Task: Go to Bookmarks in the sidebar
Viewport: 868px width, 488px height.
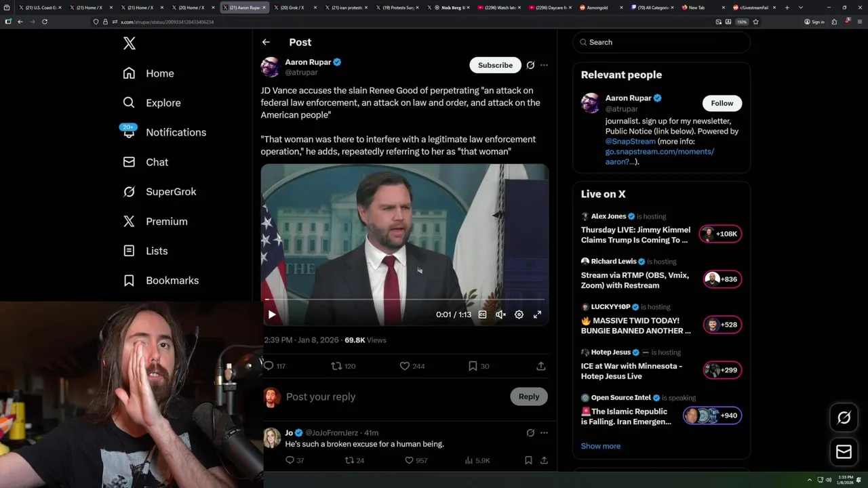Action: pos(172,281)
